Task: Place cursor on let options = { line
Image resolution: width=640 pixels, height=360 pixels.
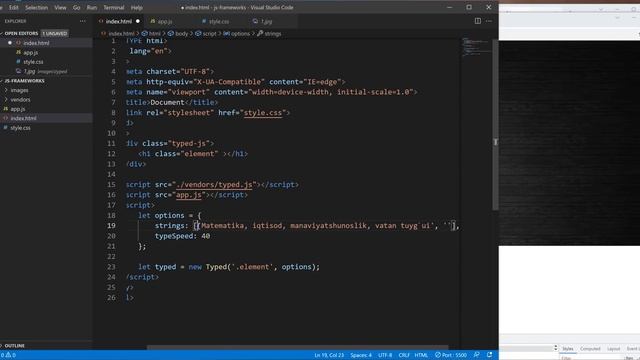Action: (169, 216)
